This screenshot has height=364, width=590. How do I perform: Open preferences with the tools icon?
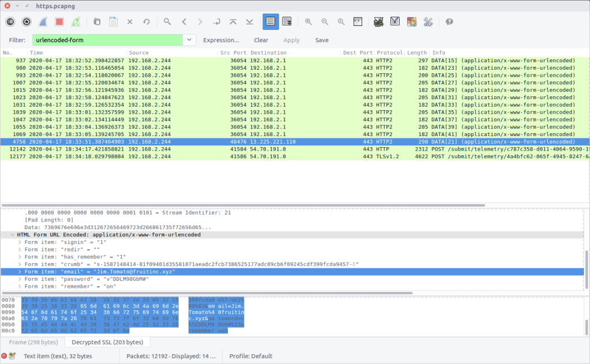(x=428, y=22)
